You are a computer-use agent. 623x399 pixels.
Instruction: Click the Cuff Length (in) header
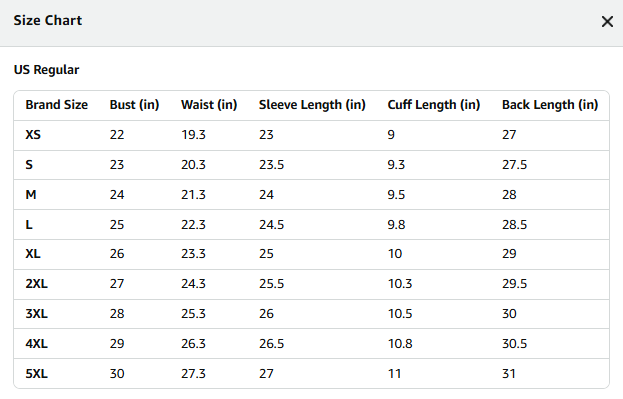[434, 105]
